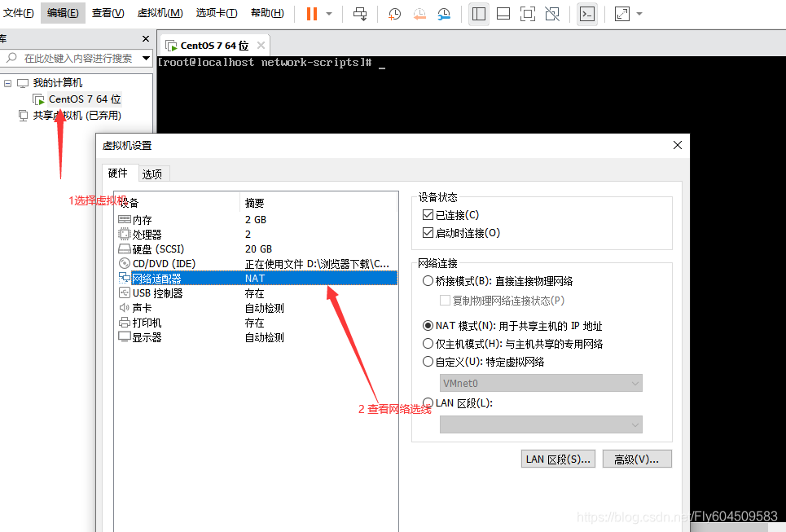Select the 处理器 device row
Screen dimensions: 786x532
(x=257, y=234)
